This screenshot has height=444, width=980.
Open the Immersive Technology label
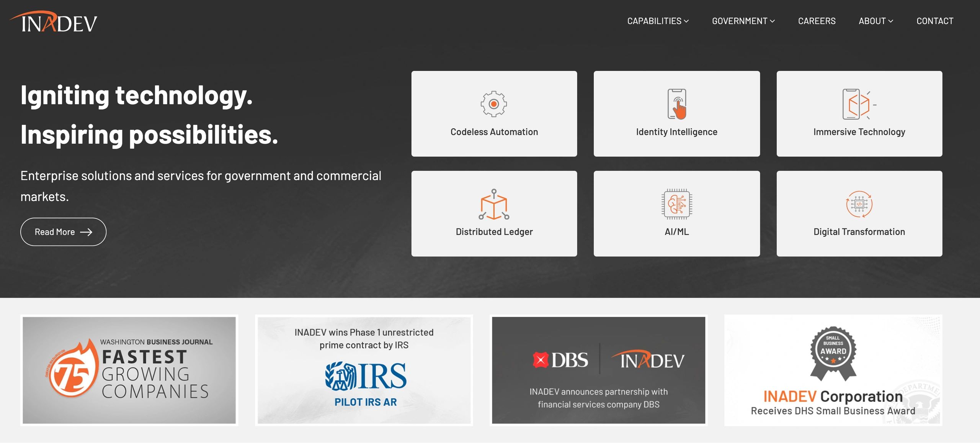point(859,132)
